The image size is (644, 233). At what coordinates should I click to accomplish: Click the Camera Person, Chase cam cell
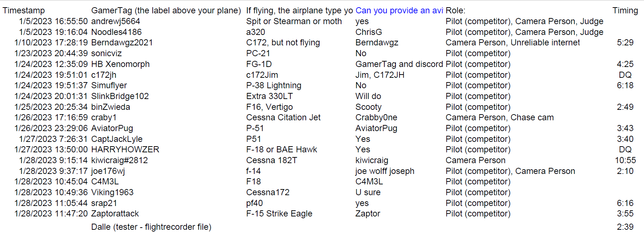coord(500,117)
